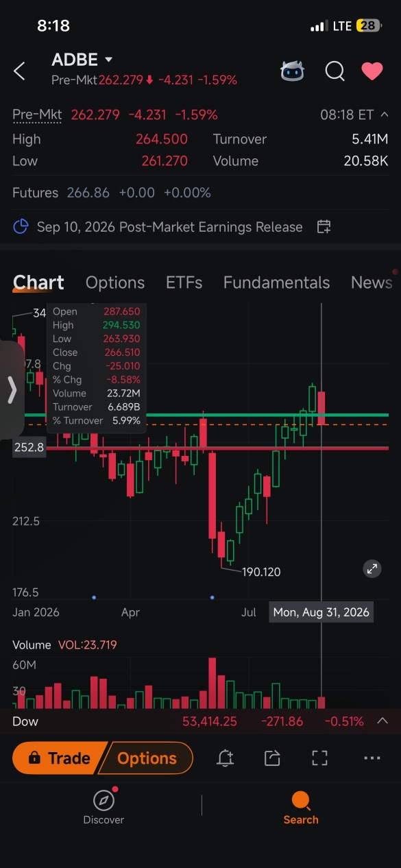Open the robot AI assistant icon
The height and width of the screenshot is (868, 401).
pyautogui.click(x=293, y=71)
